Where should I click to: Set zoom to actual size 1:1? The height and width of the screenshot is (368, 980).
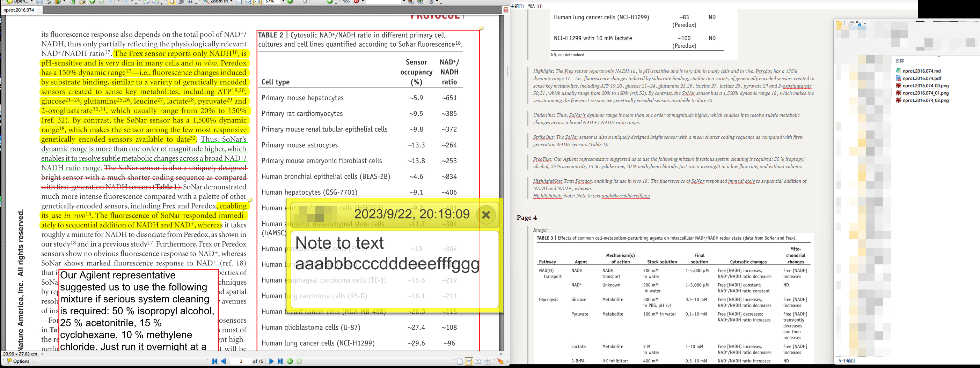pos(239,2)
